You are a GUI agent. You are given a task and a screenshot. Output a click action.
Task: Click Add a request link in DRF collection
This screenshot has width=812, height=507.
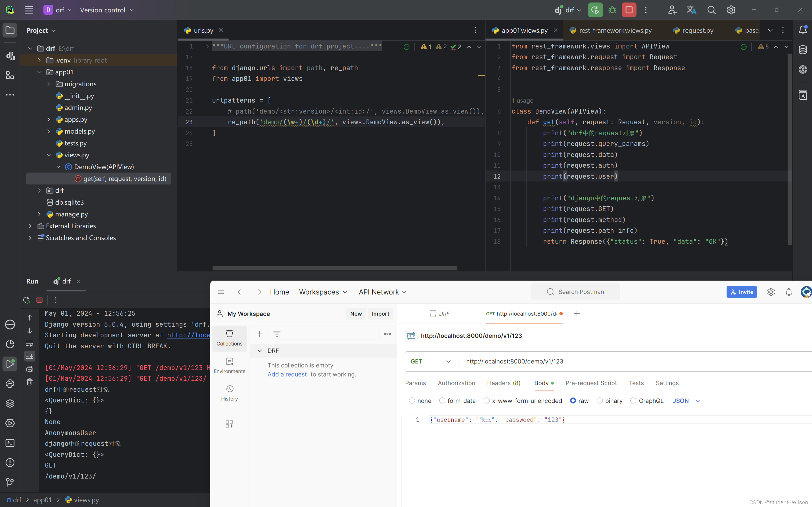click(x=287, y=374)
